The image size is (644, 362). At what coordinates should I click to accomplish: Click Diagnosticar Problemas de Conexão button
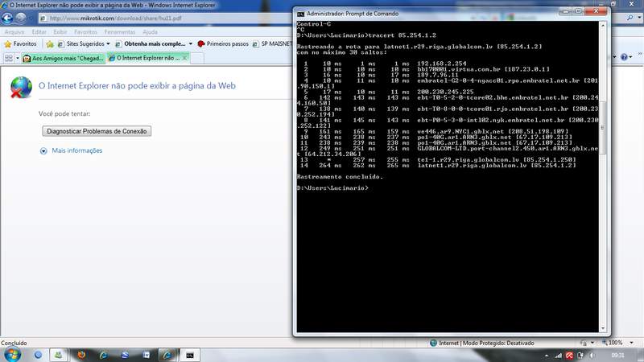tap(97, 131)
